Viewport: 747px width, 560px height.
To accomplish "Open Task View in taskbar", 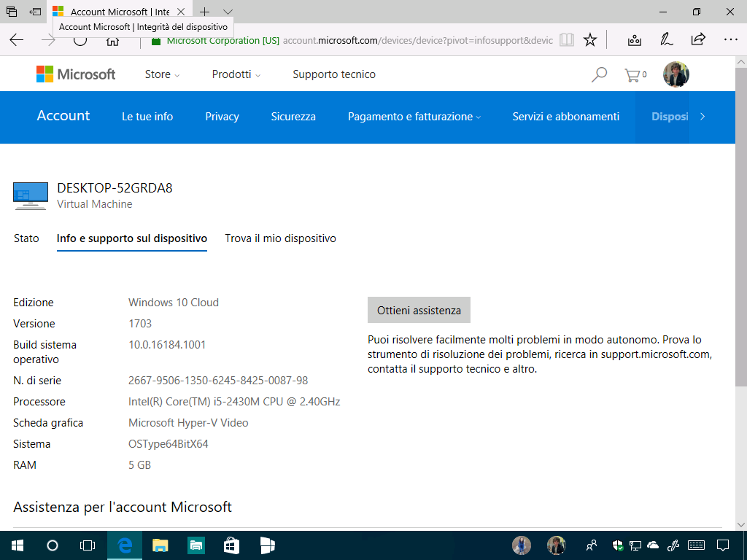I will [88, 545].
